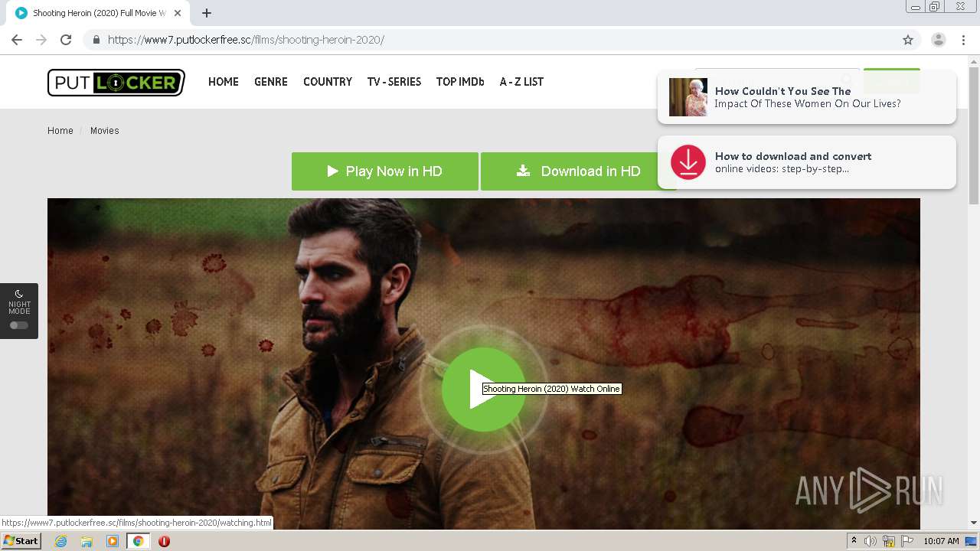Click the movie poster image
The width and height of the screenshot is (980, 551).
(484, 364)
